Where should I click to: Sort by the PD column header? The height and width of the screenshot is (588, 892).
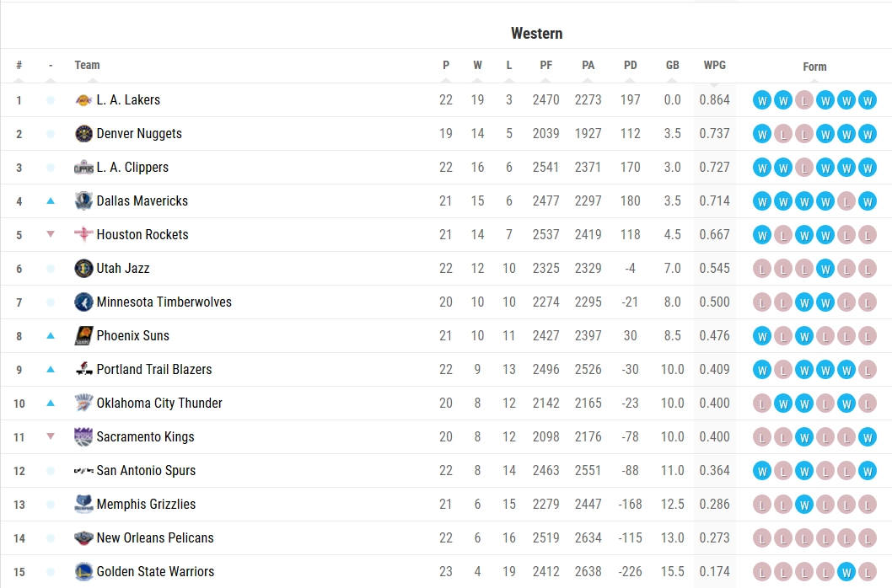tap(631, 66)
